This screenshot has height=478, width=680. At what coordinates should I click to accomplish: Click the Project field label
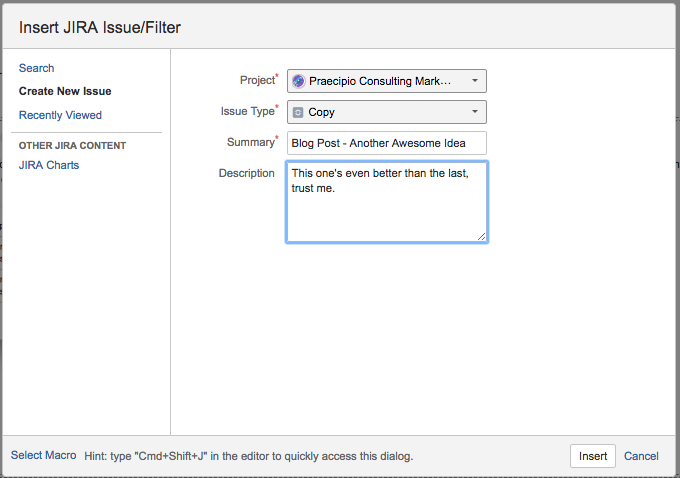click(257, 80)
